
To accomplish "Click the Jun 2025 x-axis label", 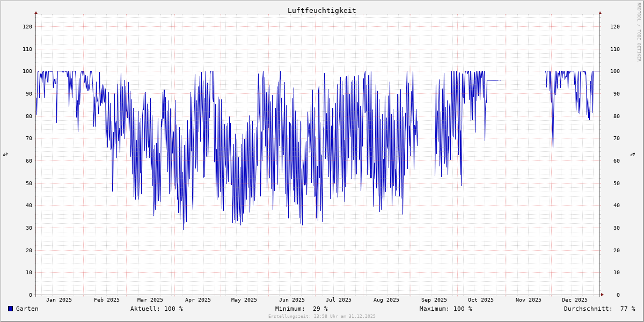I will [x=291, y=300].
